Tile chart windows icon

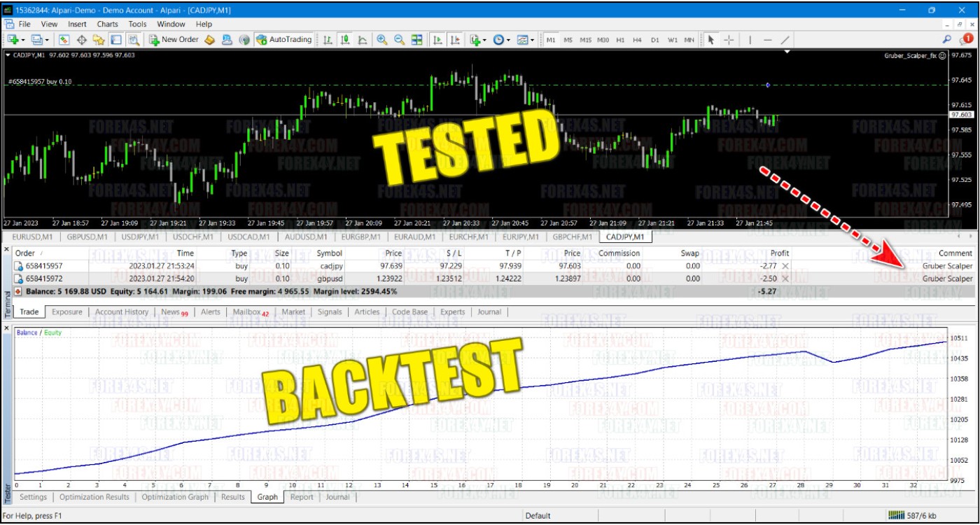[x=416, y=40]
